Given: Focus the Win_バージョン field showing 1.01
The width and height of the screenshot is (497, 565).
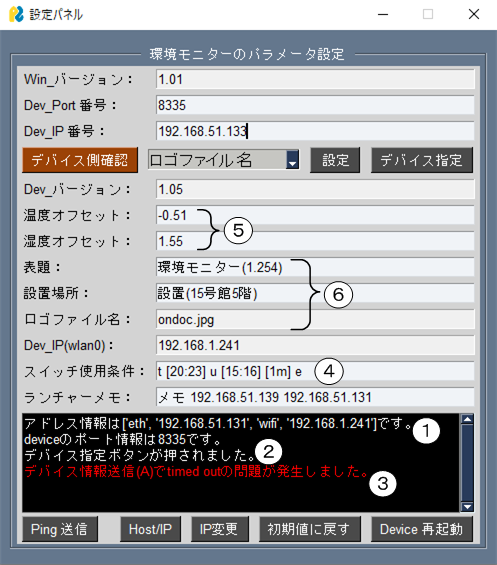Looking at the screenshot, I should (315, 79).
